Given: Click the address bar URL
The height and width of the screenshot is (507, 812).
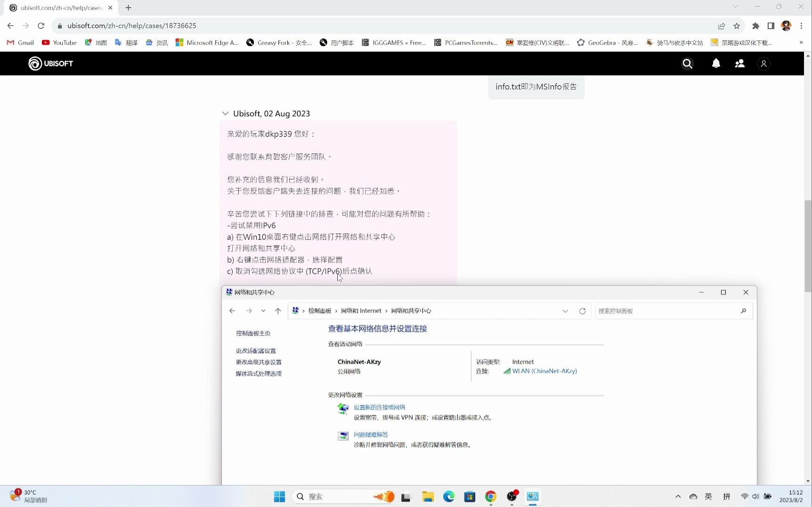Looking at the screenshot, I should click(132, 26).
